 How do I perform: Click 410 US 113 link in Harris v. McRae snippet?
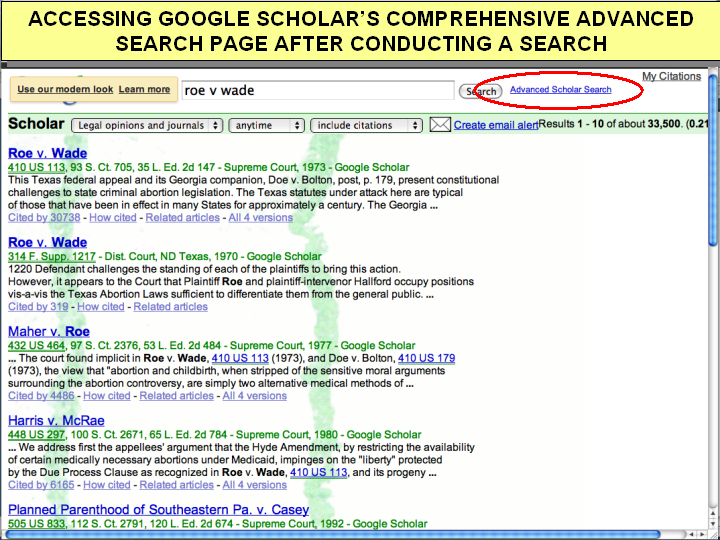(x=319, y=472)
